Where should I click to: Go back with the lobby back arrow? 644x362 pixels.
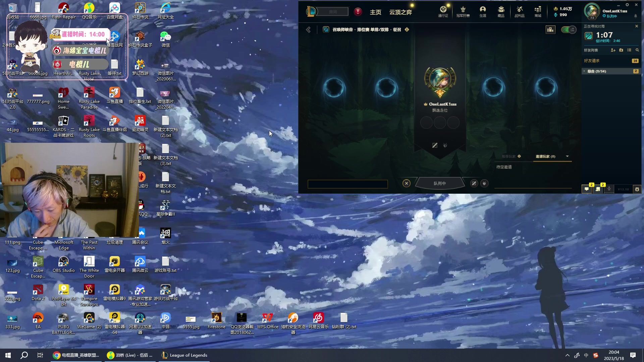(x=308, y=29)
